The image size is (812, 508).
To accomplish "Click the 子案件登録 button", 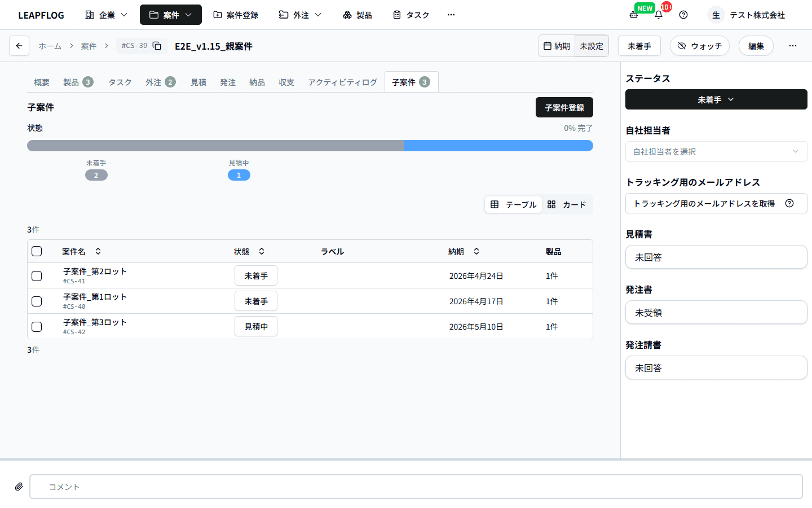I will [x=564, y=107].
